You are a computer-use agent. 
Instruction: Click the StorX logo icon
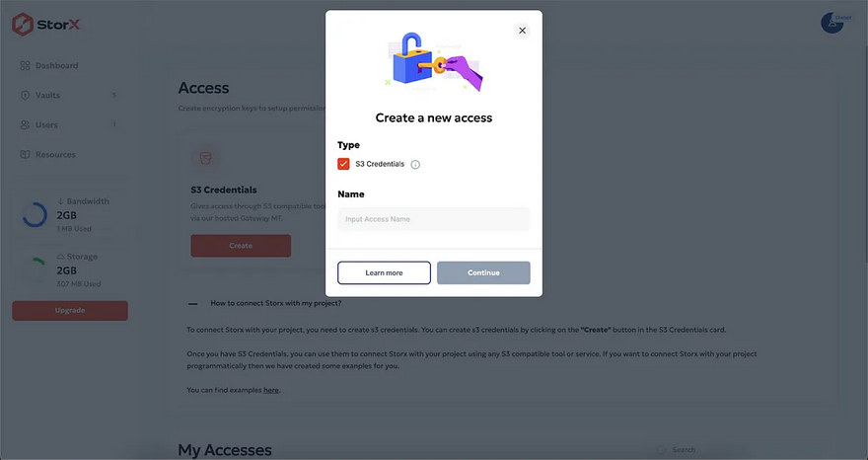pyautogui.click(x=23, y=24)
